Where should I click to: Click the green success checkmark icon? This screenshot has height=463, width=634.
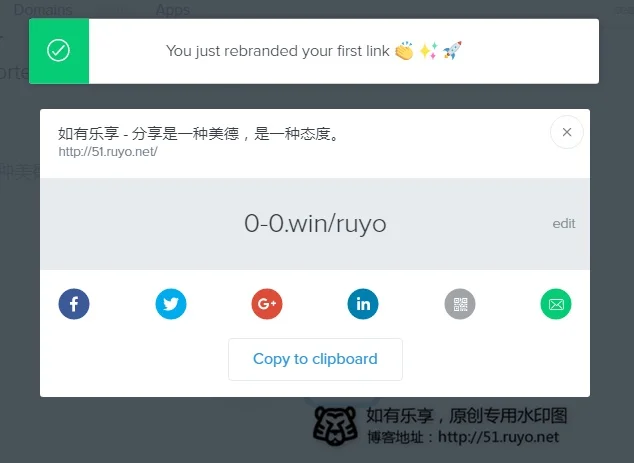tap(59, 51)
